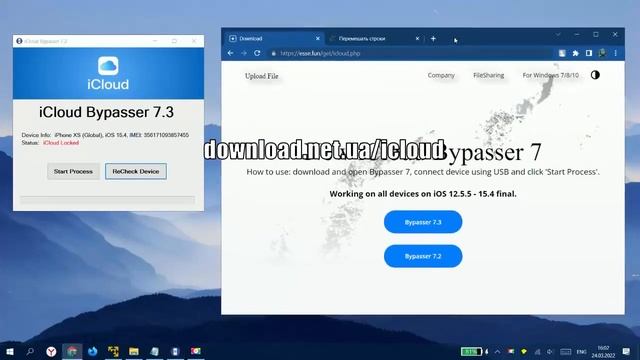
Task: Download Bypasser 7.3 from the web page
Action: click(423, 222)
